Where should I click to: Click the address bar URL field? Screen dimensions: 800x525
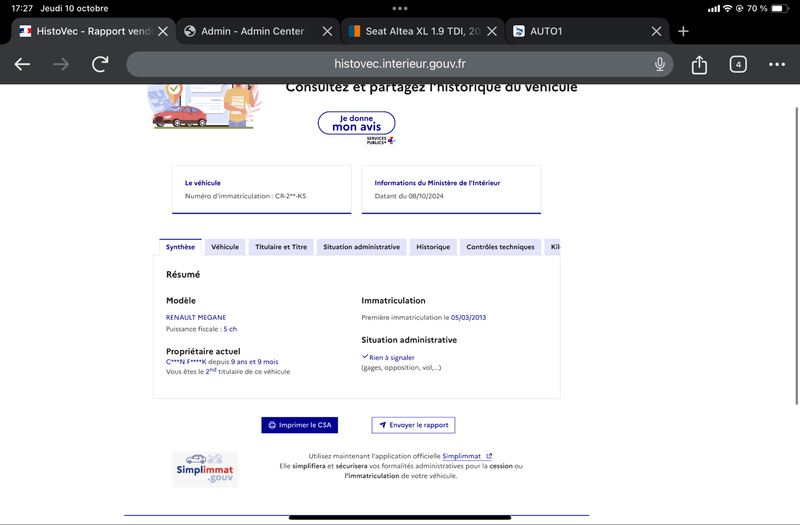[399, 64]
